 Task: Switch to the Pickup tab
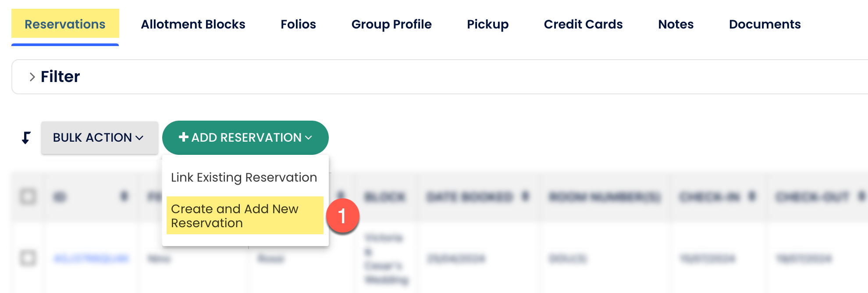(487, 24)
